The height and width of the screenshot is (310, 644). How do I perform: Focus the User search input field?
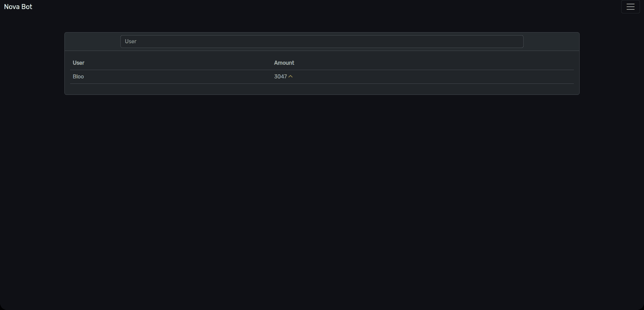[321, 42]
